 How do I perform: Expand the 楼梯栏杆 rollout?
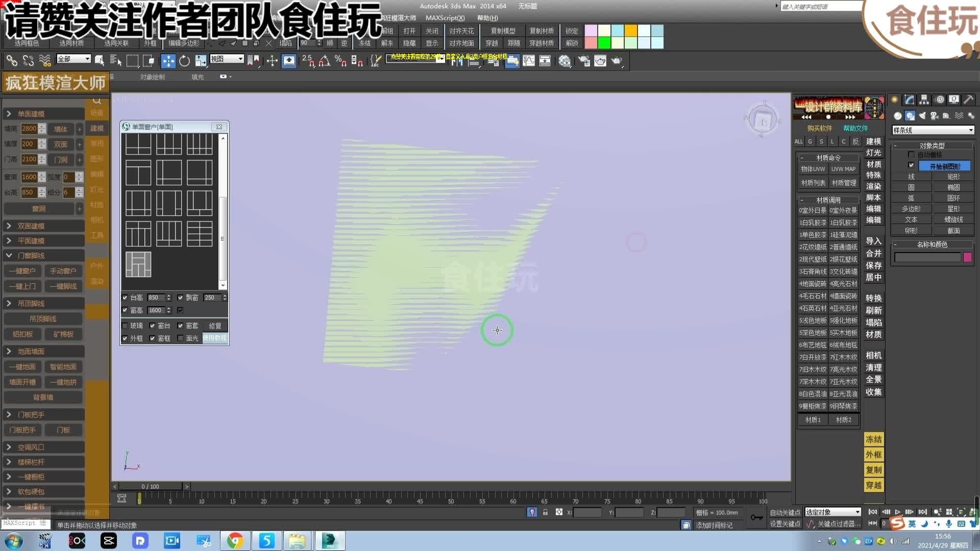click(x=43, y=462)
